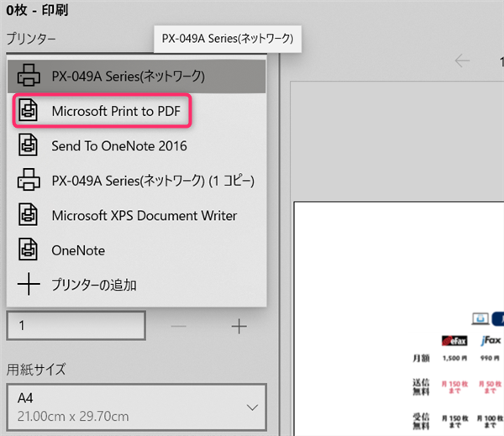The width and height of the screenshot is (504, 436).
Task: Click the jFax logo in the preview
Action: (x=491, y=340)
